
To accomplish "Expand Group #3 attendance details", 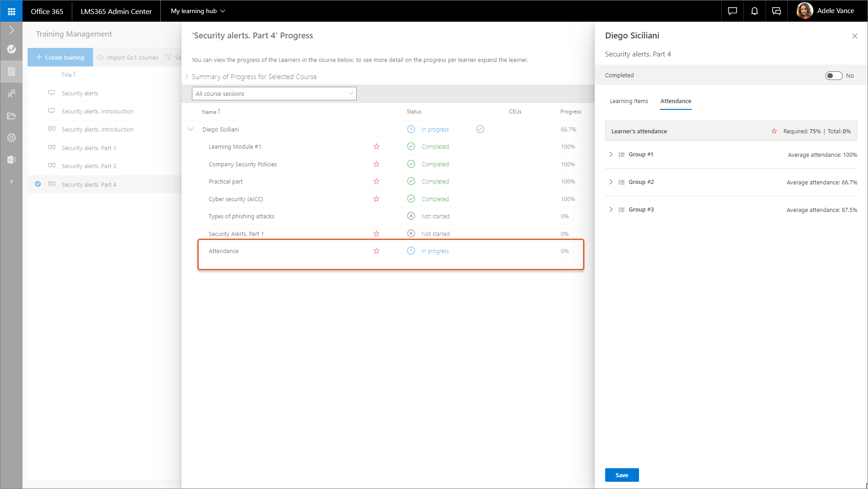I will click(x=611, y=210).
